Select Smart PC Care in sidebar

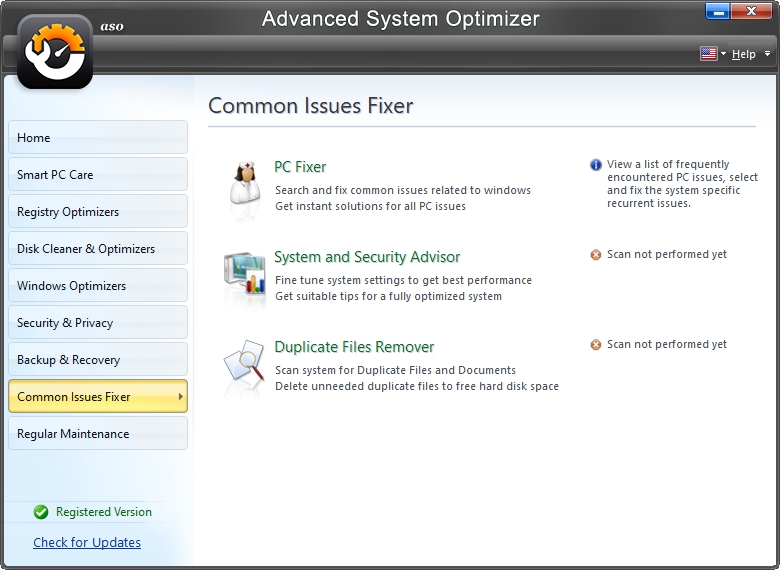tap(98, 175)
